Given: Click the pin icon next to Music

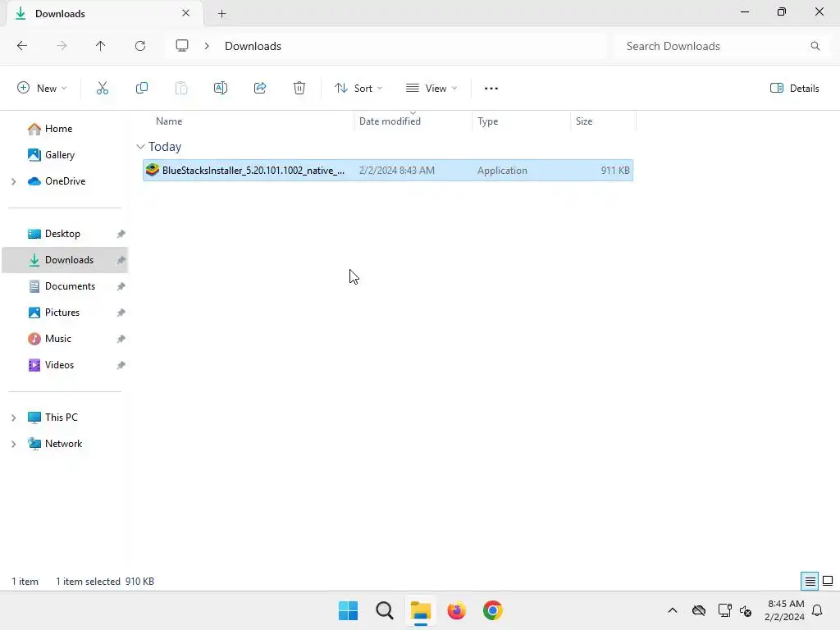Looking at the screenshot, I should [121, 339].
